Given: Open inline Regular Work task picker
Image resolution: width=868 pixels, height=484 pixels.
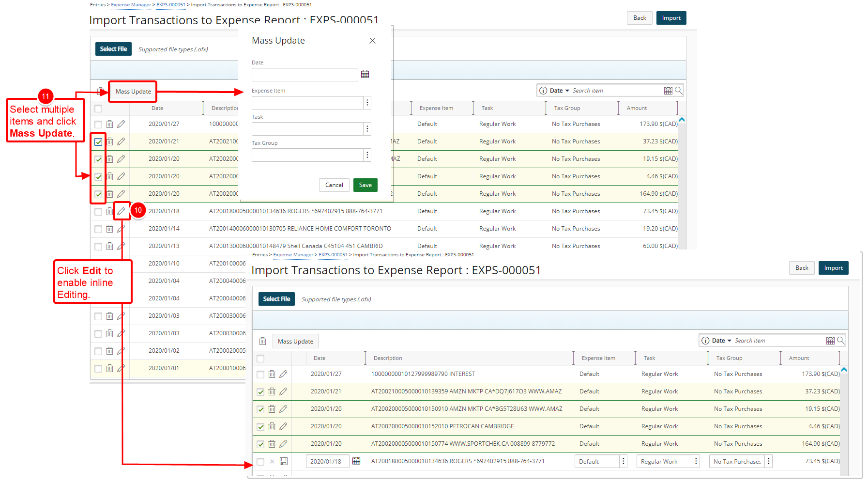Looking at the screenshot, I should click(696, 461).
